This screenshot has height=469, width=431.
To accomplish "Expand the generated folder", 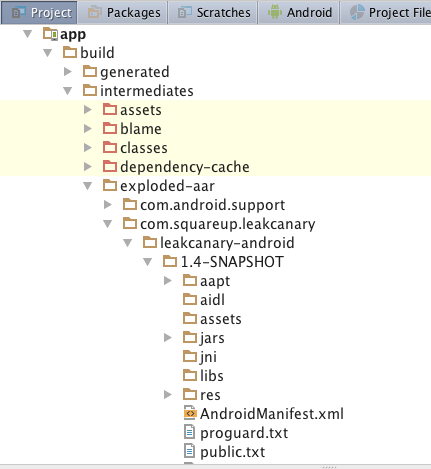I will click(x=68, y=71).
